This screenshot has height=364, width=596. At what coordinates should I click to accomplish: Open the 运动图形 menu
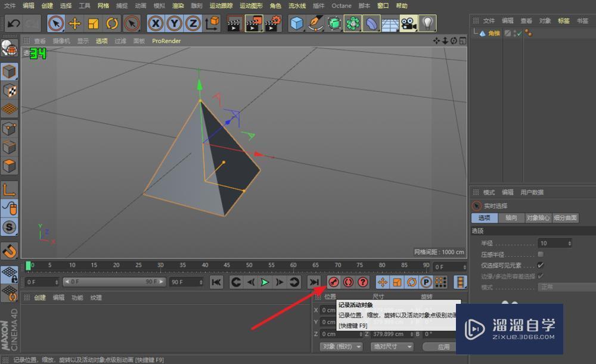[x=252, y=6]
